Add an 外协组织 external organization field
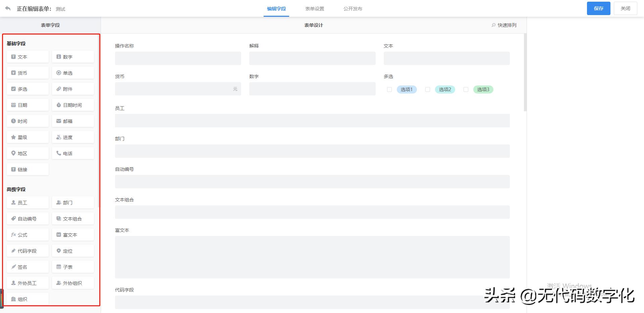Screen dimensions: 644x313 (73, 283)
